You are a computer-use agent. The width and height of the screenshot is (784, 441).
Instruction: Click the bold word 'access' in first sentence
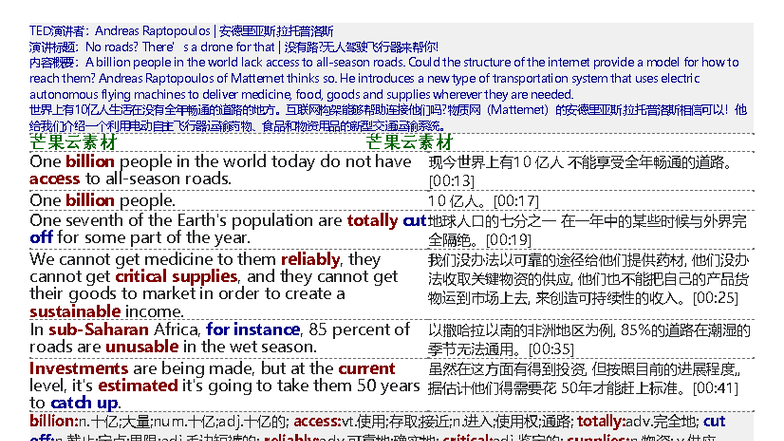[54, 179]
